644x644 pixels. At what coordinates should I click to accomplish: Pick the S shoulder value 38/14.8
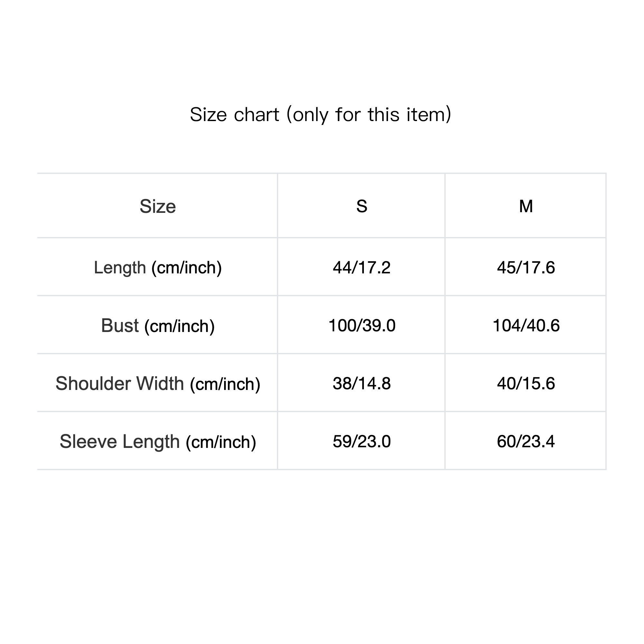coord(362,384)
